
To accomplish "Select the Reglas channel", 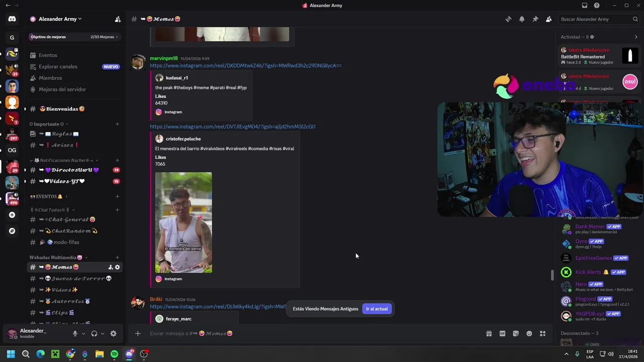I will [x=74, y=134].
